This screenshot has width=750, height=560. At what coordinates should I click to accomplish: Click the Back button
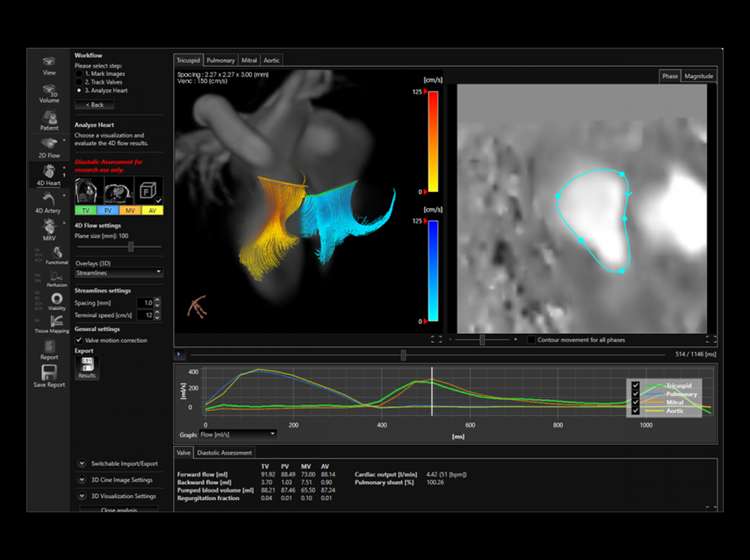(94, 104)
